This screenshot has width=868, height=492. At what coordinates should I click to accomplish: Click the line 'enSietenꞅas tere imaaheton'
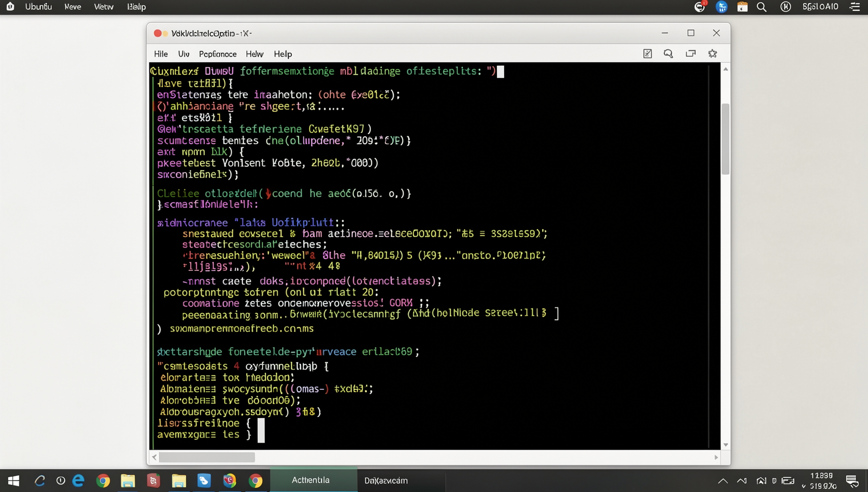(x=278, y=94)
